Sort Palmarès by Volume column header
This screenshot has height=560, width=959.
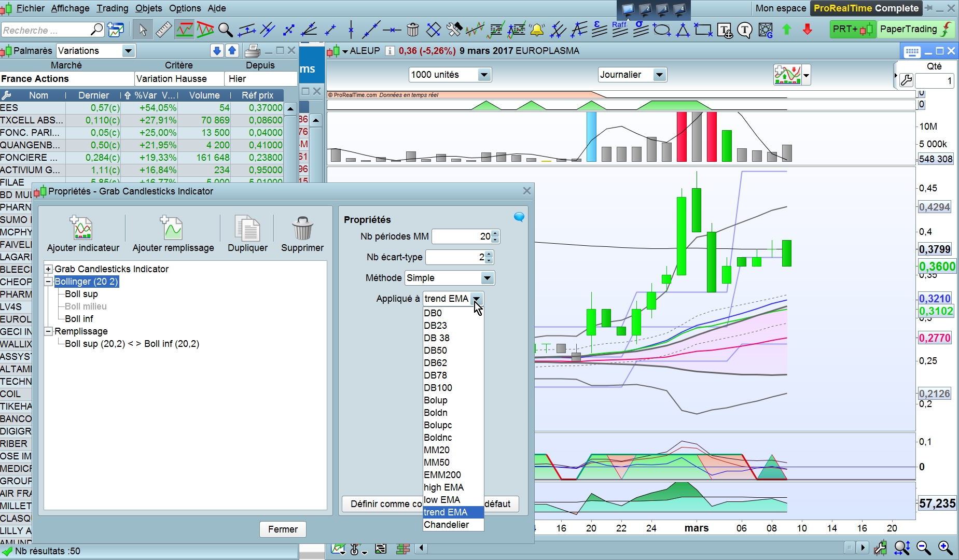pos(204,95)
